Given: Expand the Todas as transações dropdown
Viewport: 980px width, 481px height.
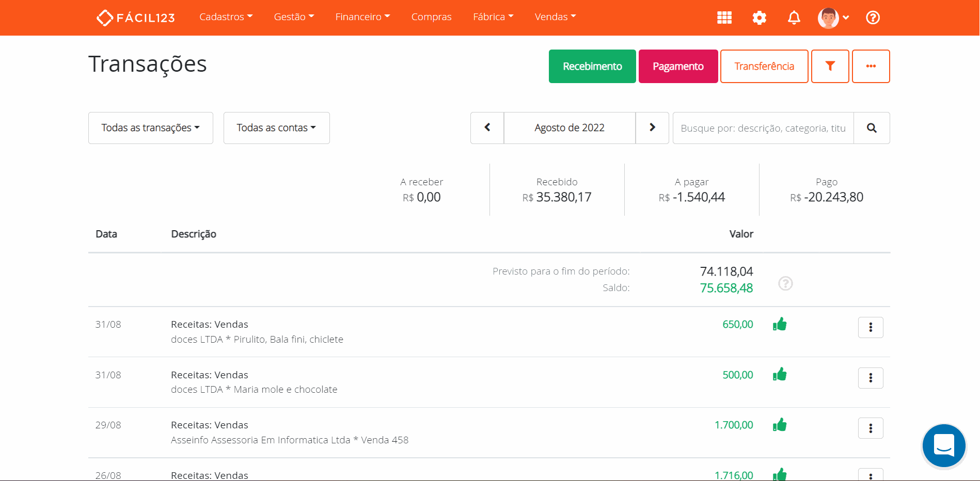Looking at the screenshot, I should (150, 128).
